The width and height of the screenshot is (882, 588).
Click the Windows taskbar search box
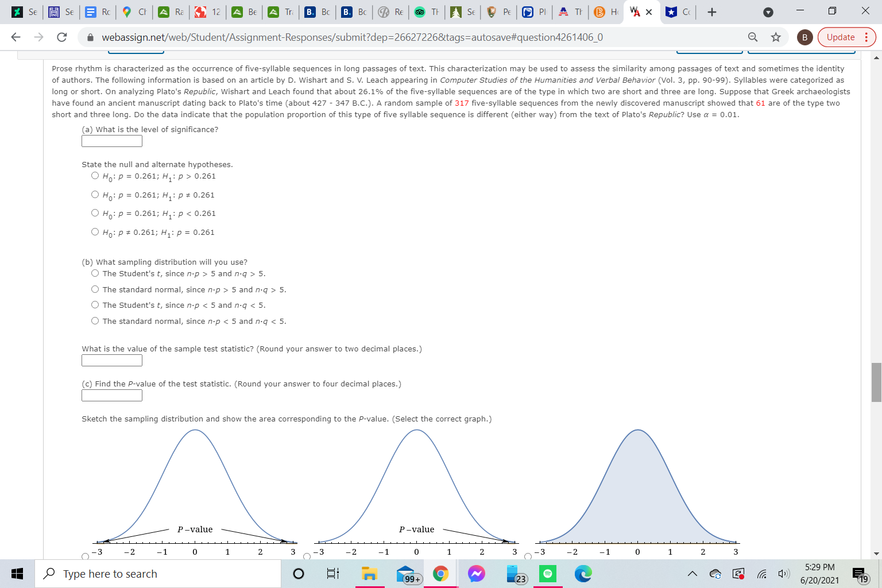point(158,574)
